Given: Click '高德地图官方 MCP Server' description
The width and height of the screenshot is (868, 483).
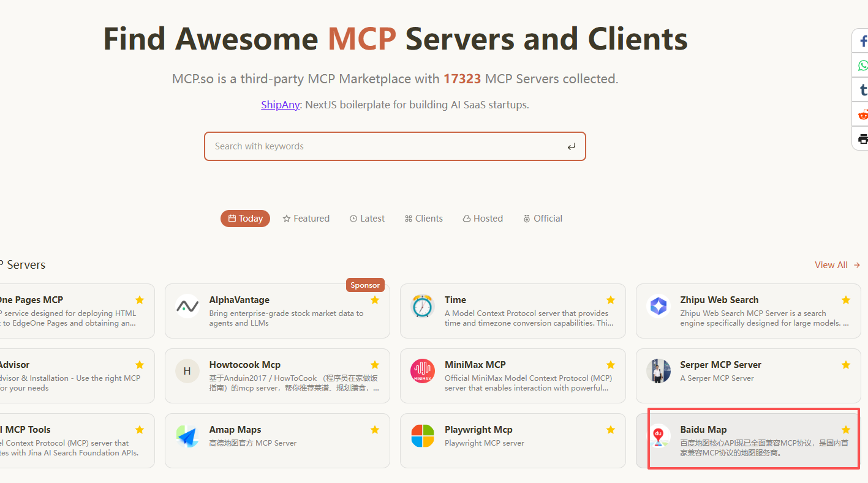Looking at the screenshot, I should point(253,443).
